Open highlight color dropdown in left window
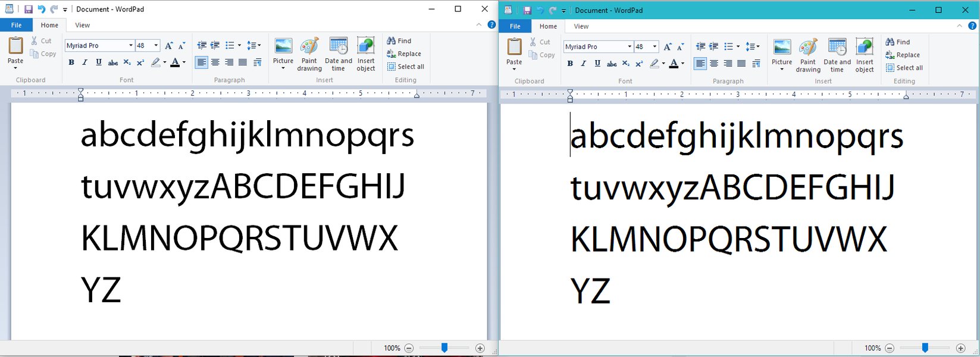The width and height of the screenshot is (980, 357). coord(164,62)
